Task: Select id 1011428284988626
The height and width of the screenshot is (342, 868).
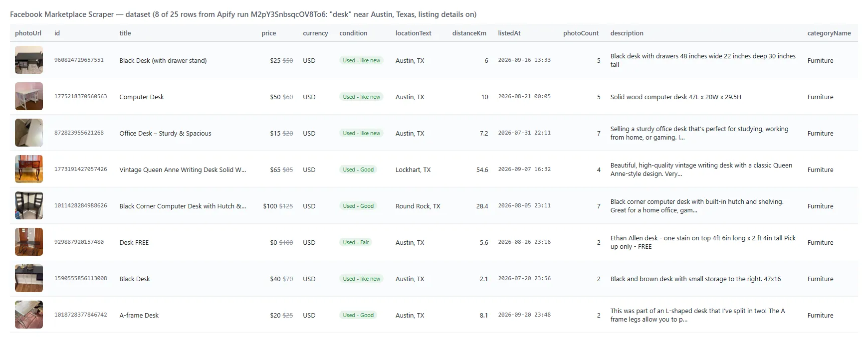Action: 81,205
